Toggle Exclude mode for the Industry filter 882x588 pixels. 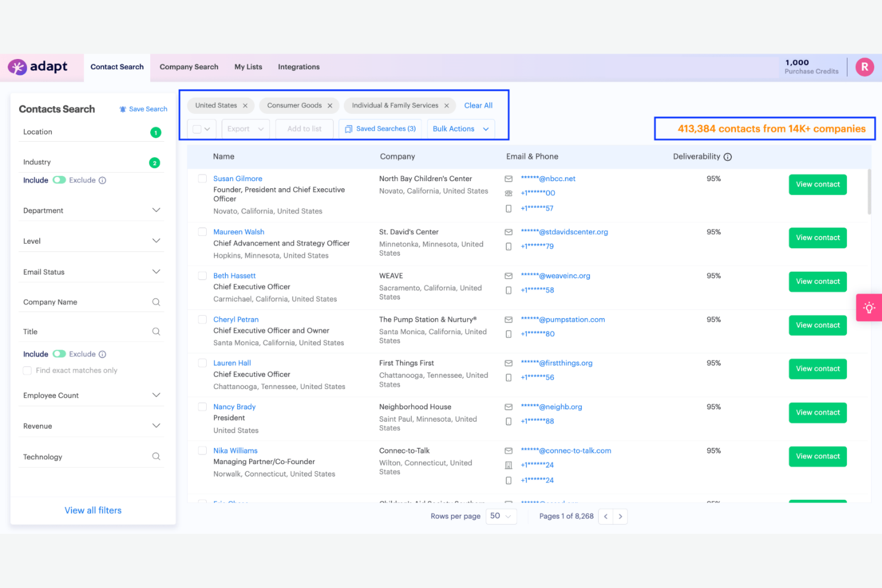[x=60, y=180]
